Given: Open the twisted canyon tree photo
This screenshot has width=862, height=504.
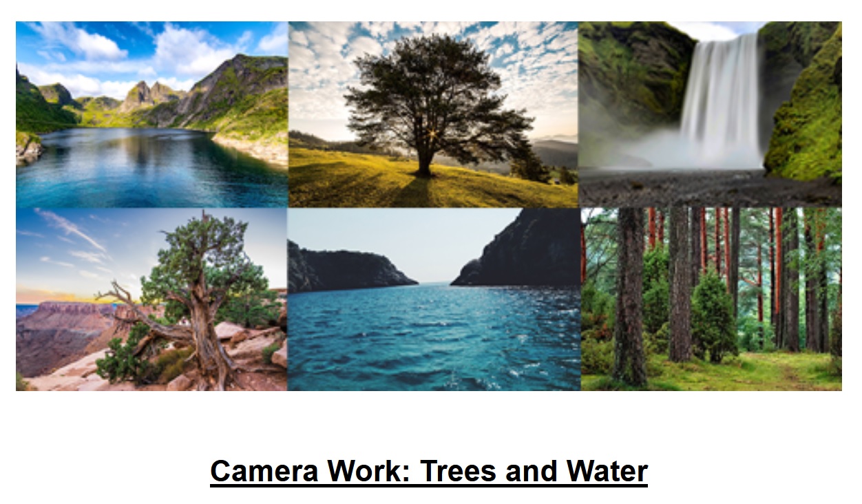Looking at the screenshot, I should pos(151,300).
